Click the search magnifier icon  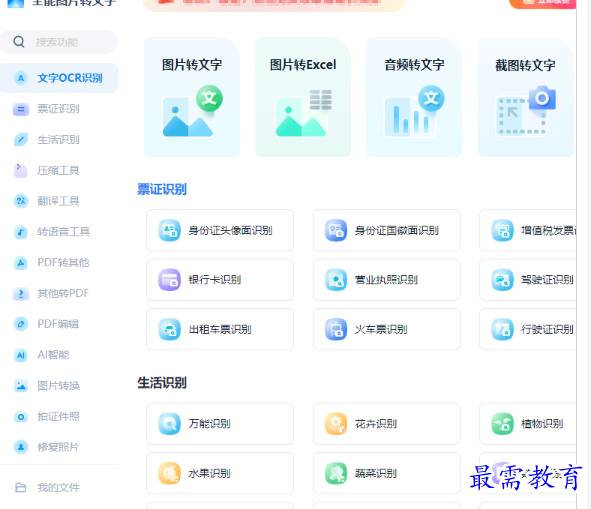click(19, 41)
